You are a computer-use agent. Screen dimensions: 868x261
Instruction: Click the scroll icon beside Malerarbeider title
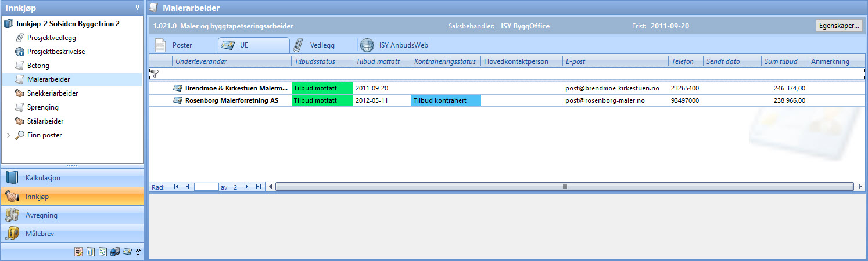pyautogui.click(x=153, y=8)
